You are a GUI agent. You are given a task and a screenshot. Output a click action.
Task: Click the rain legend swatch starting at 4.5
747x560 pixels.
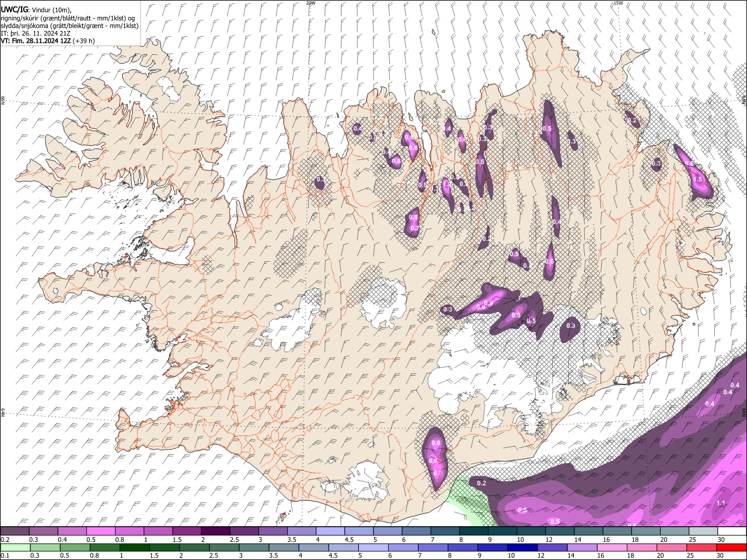[x=343, y=547]
